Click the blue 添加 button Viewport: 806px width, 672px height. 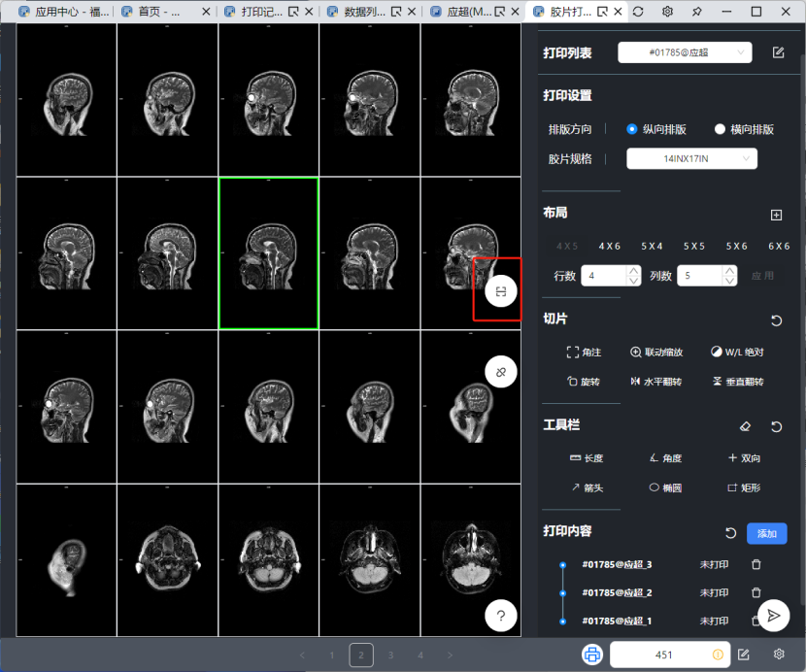click(x=766, y=533)
